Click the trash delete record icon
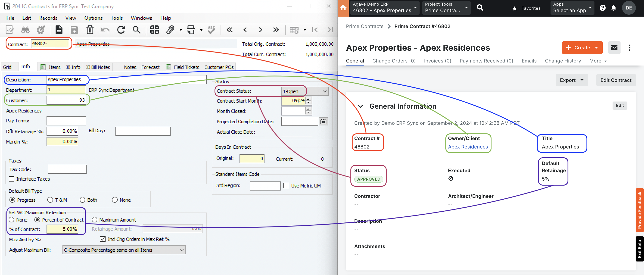Screen dimensions: 644x275 [90, 30]
